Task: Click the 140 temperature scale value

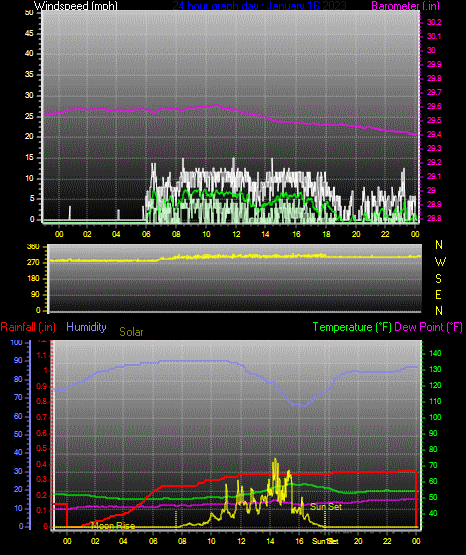Action: click(435, 353)
